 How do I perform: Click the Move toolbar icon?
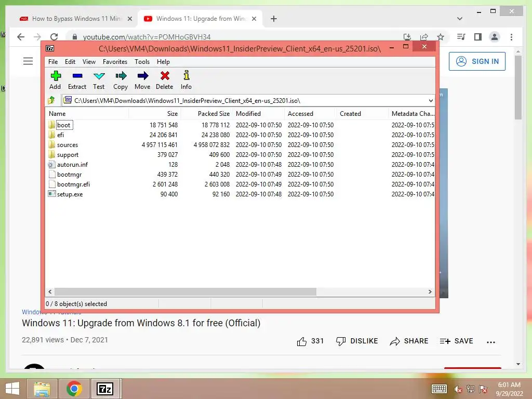pyautogui.click(x=142, y=76)
